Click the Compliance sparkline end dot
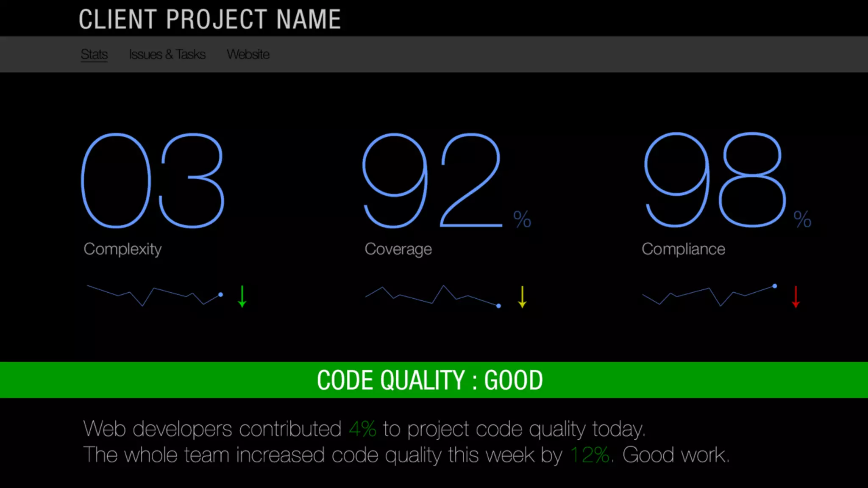868x488 pixels. (x=775, y=286)
